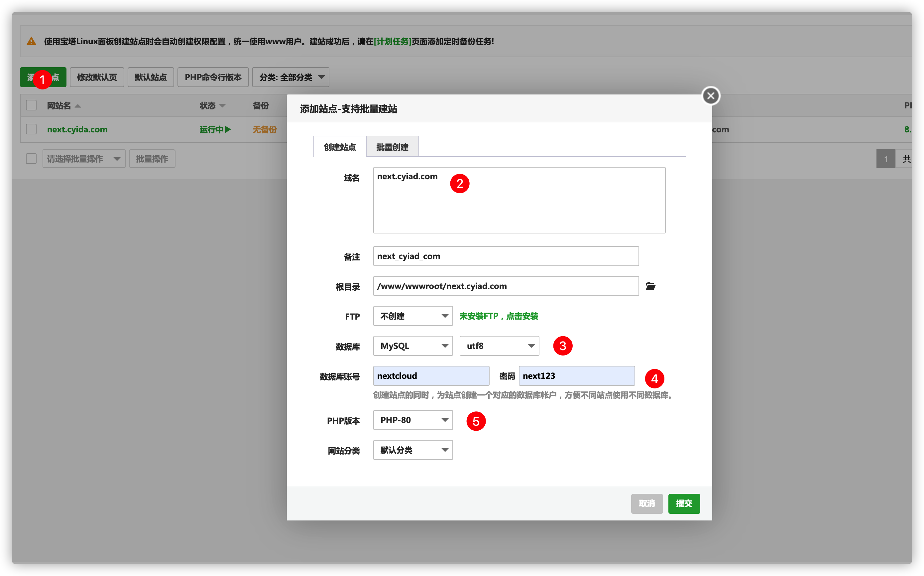924x576 pixels.
Task: Check the next.cyida.com row checkbox
Action: click(x=31, y=129)
